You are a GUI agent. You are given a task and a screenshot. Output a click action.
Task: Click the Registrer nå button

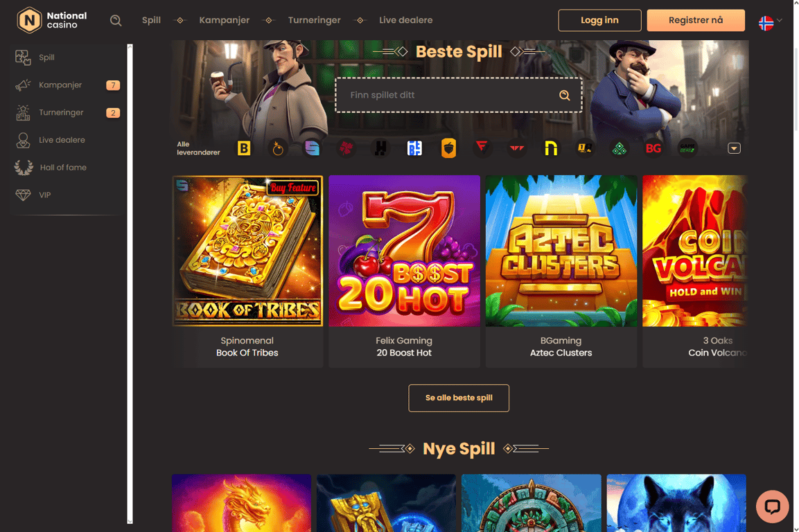pos(696,20)
